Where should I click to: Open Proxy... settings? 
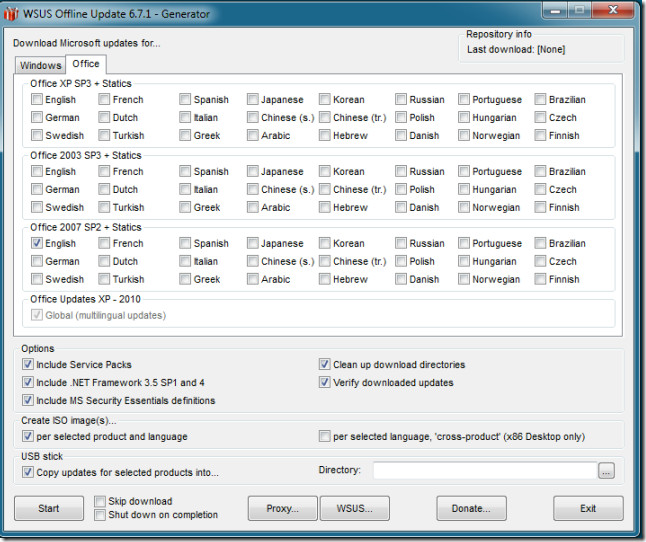(283, 508)
